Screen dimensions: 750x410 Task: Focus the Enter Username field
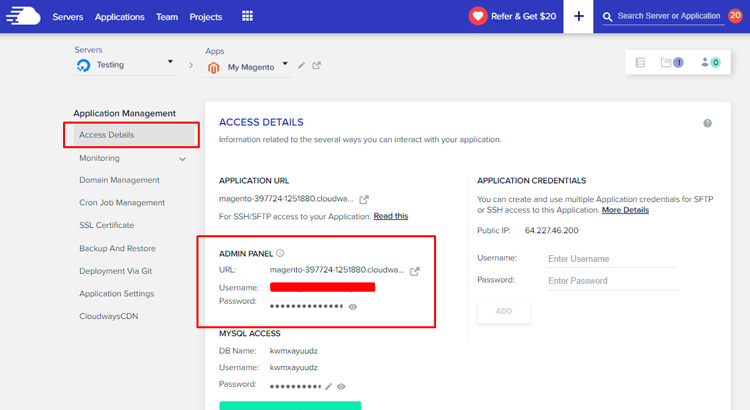(x=611, y=259)
